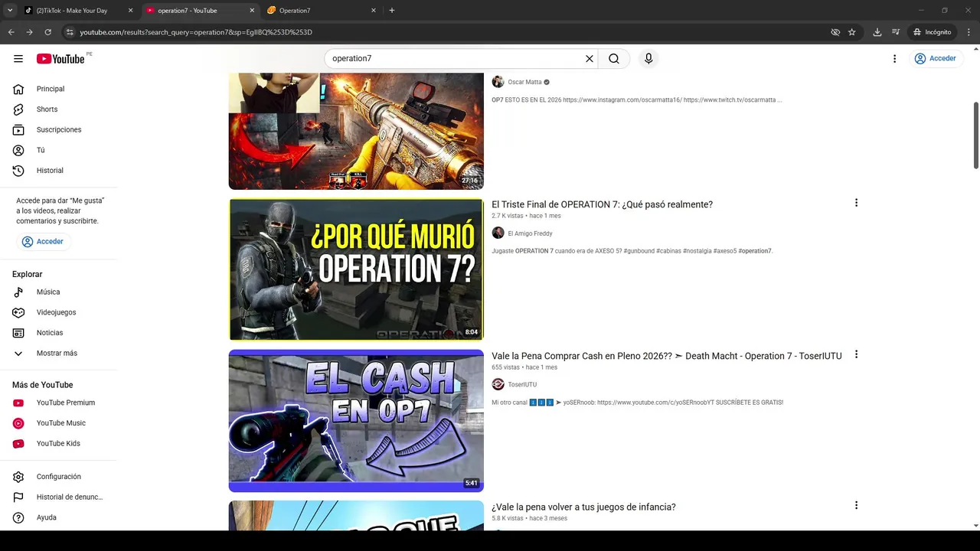980x551 pixels.
Task: Switch to the Operation7 browser tab
Action: point(322,11)
